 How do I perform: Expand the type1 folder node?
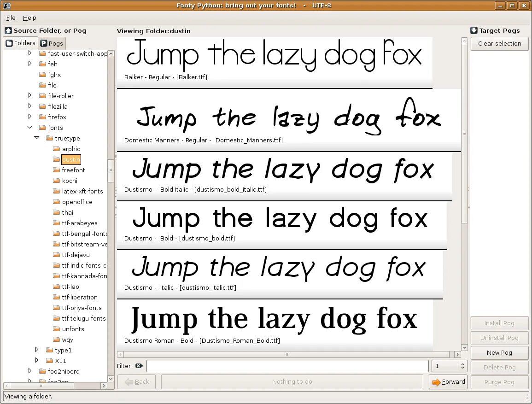click(37, 350)
